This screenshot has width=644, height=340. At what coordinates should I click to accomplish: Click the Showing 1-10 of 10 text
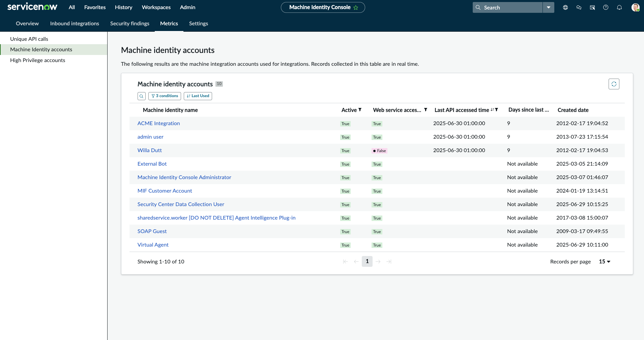(x=161, y=261)
